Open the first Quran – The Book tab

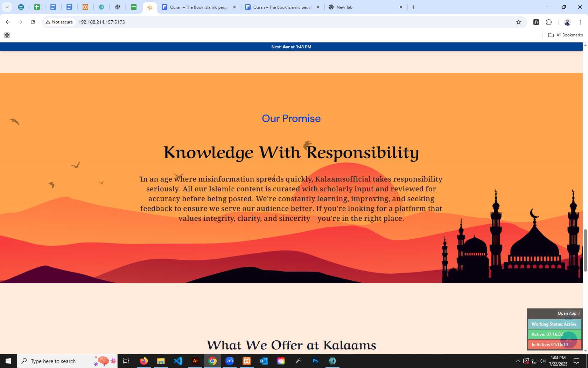coord(198,7)
